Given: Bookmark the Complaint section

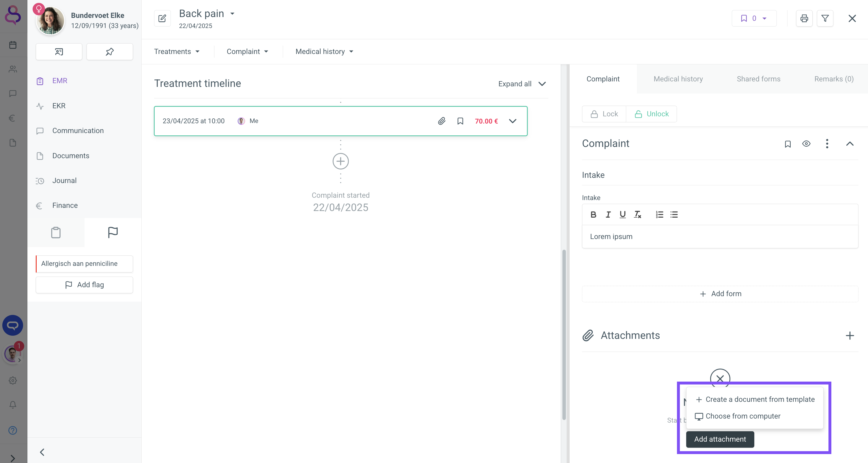Looking at the screenshot, I should point(788,144).
